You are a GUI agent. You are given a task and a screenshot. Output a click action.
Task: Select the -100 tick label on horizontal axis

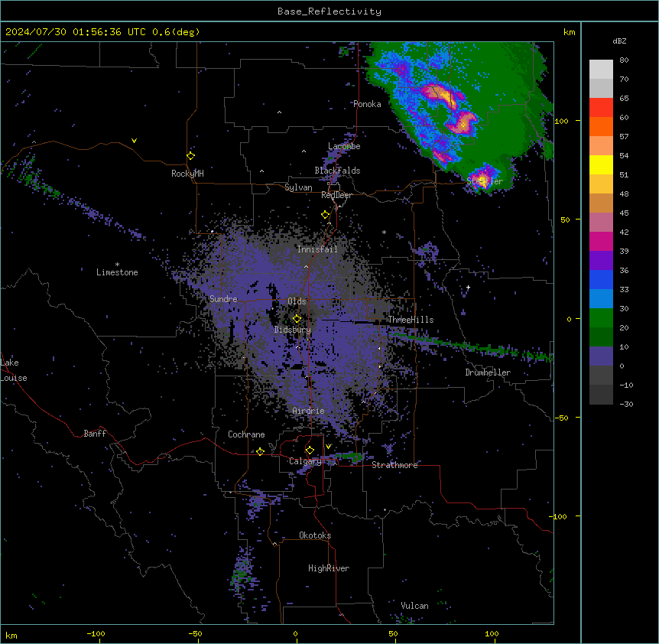coord(96,633)
